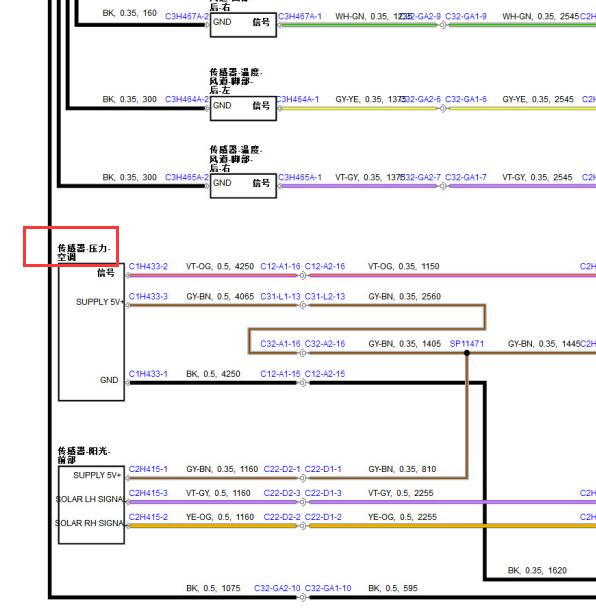Click the C12-A2-15 connector reference
Image resolution: width=596 pixels, height=608 pixels.
click(325, 374)
